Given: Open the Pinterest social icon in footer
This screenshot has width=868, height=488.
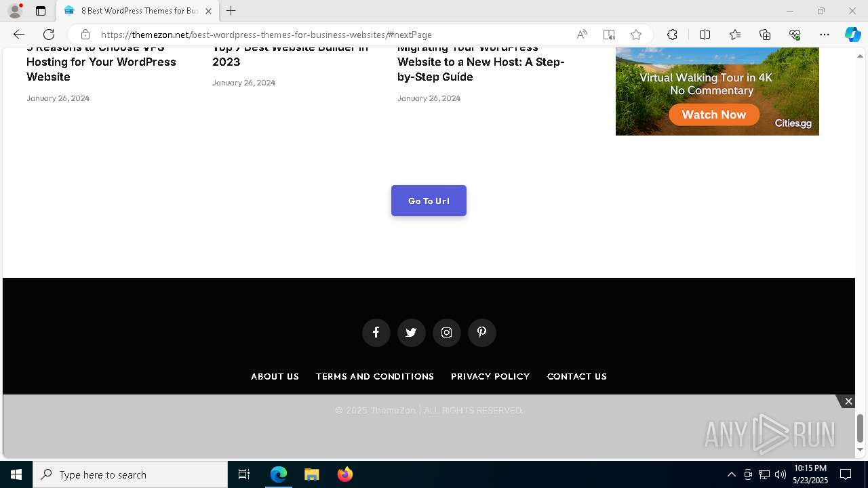Looking at the screenshot, I should (x=481, y=333).
